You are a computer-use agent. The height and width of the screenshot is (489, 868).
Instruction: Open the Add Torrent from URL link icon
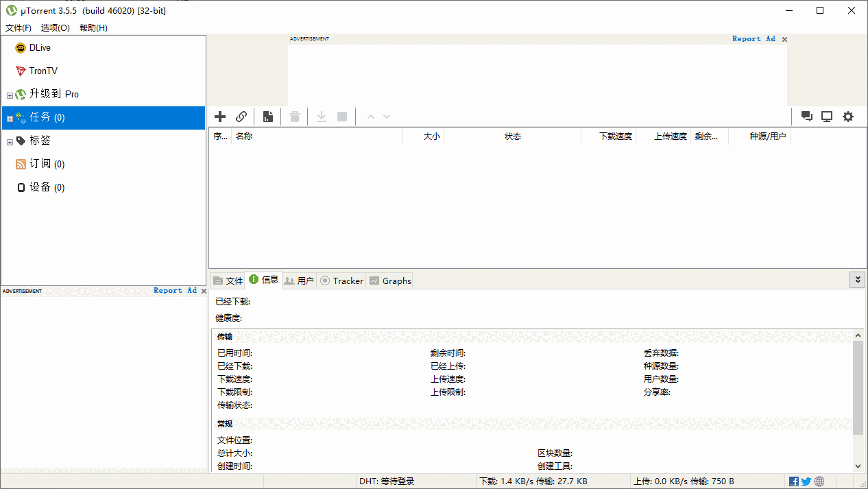pos(241,116)
